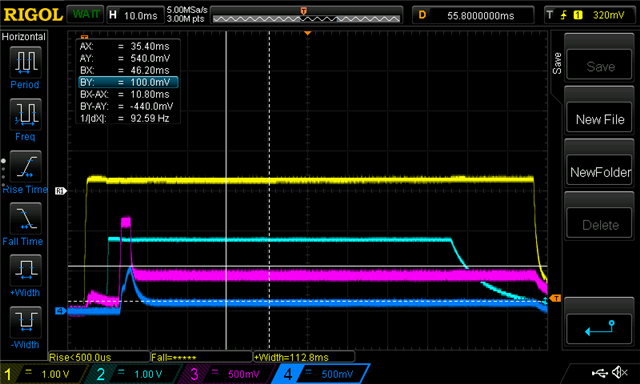This screenshot has width=640, height=384.
Task: Open the Save side tab
Action: tap(557, 63)
